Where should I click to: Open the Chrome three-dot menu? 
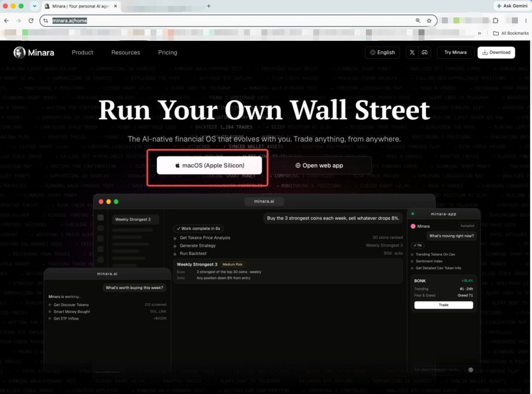[x=525, y=20]
